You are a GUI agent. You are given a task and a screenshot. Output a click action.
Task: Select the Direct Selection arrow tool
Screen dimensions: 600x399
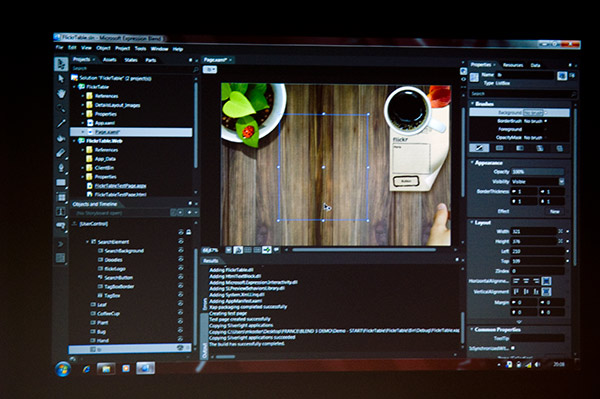tap(61, 79)
